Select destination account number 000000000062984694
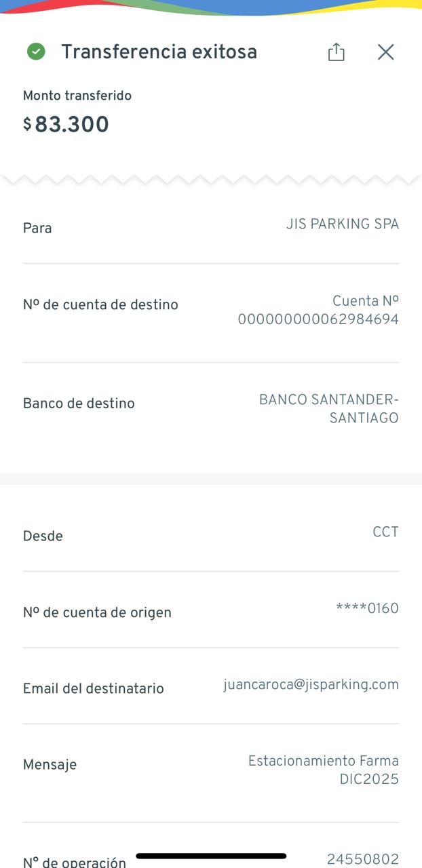This screenshot has height=868, width=422. (318, 319)
